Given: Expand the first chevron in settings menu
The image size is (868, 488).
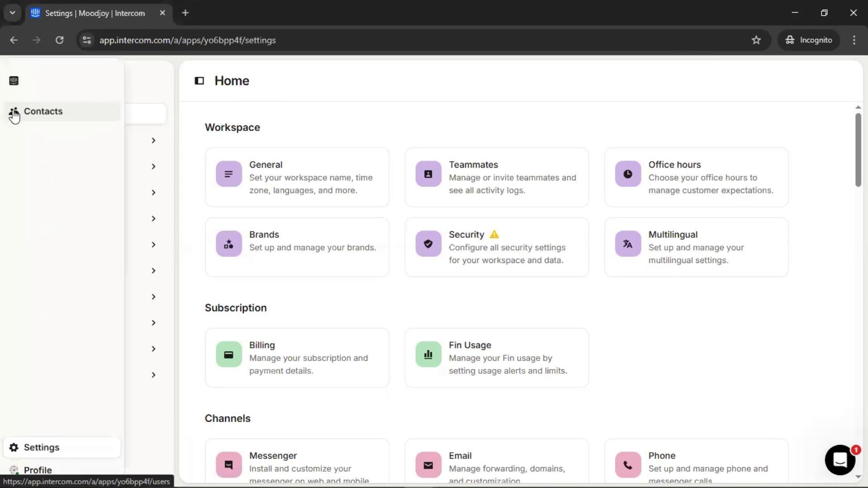Looking at the screenshot, I should (153, 141).
